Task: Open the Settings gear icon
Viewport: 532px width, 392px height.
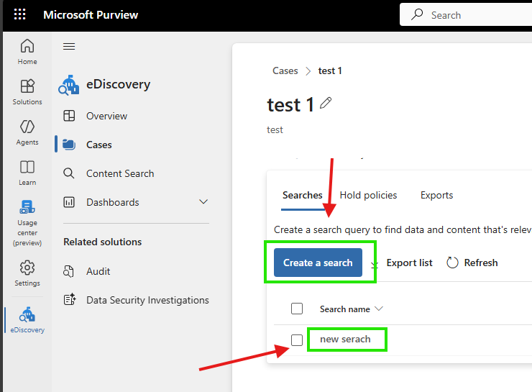Action: point(27,273)
